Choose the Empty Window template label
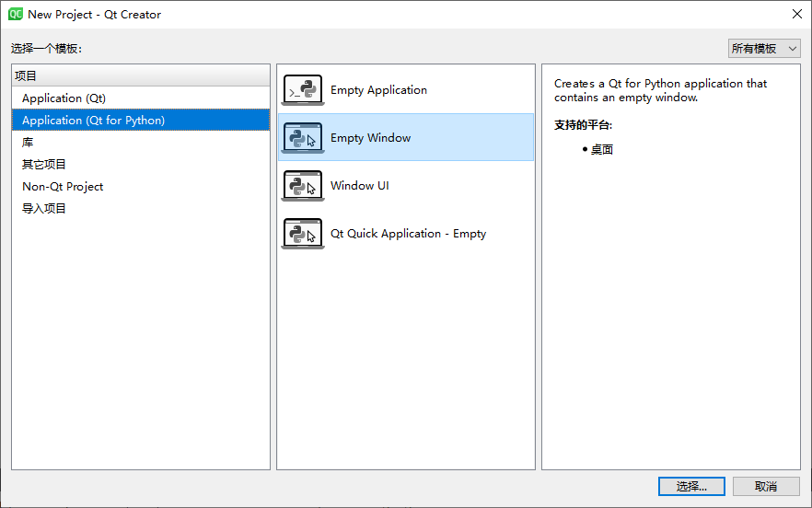The width and height of the screenshot is (812, 508). click(370, 138)
